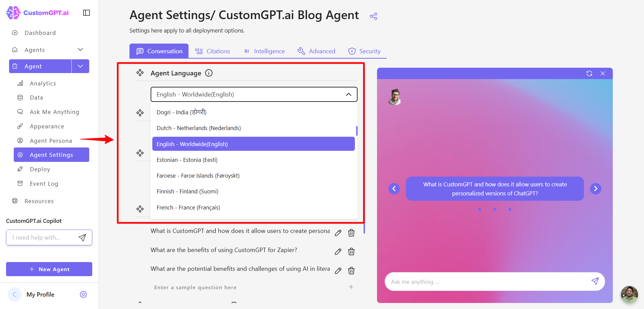This screenshot has height=309, width=644.
Task: Click the drag handle icon beside Agent Language
Action: pos(140,73)
